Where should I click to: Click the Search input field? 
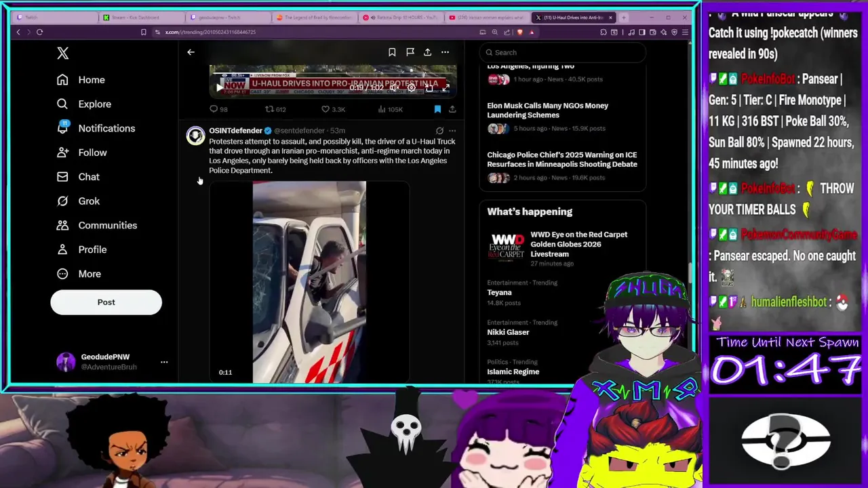[563, 52]
